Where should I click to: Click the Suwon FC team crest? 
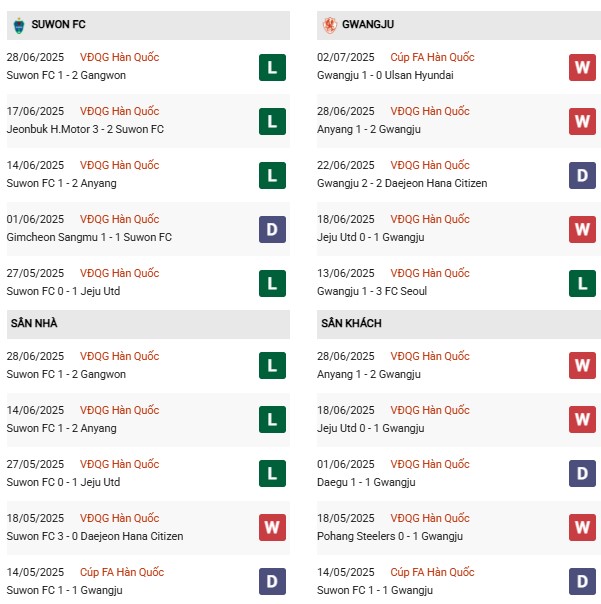20,24
